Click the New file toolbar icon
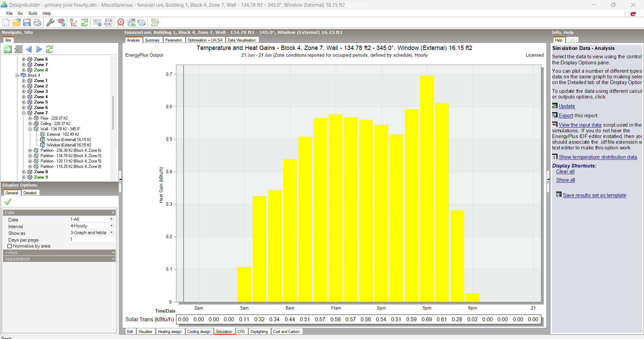The height and width of the screenshot is (339, 644). [6, 22]
